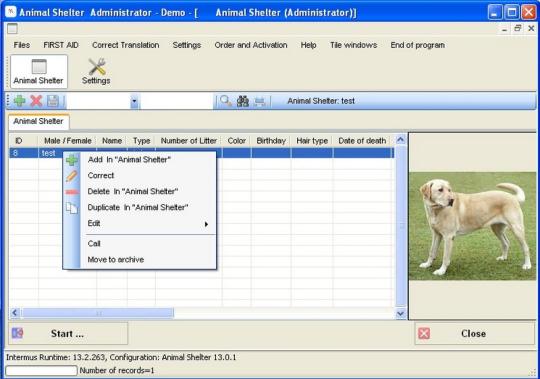Screen dimensions: 540x379
Task: Click the application icon in title bar
Action: point(11,11)
